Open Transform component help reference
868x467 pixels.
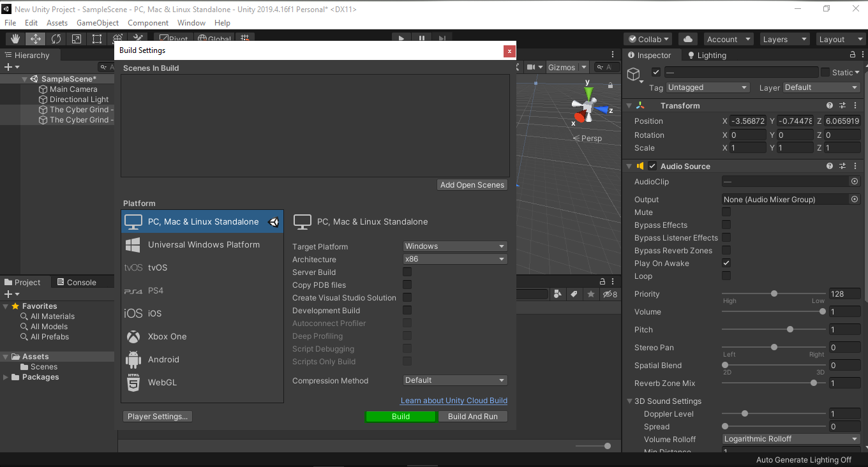pos(830,105)
